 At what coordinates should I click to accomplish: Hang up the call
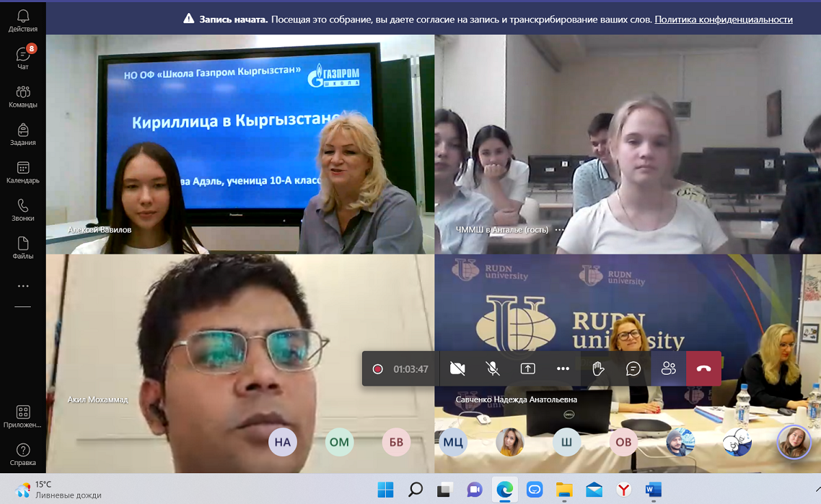704,369
